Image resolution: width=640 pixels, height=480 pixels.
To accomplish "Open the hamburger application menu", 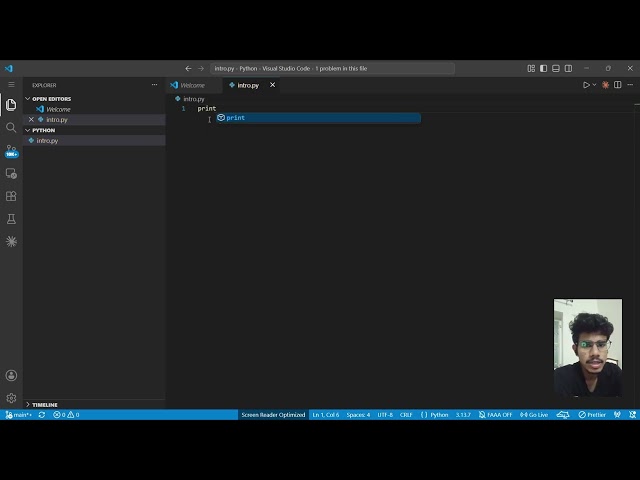I will (x=11, y=84).
